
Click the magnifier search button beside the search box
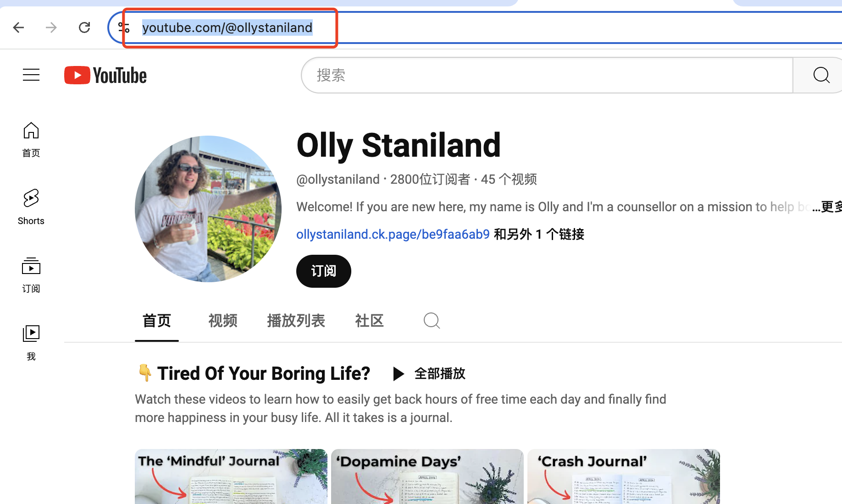[x=820, y=75]
